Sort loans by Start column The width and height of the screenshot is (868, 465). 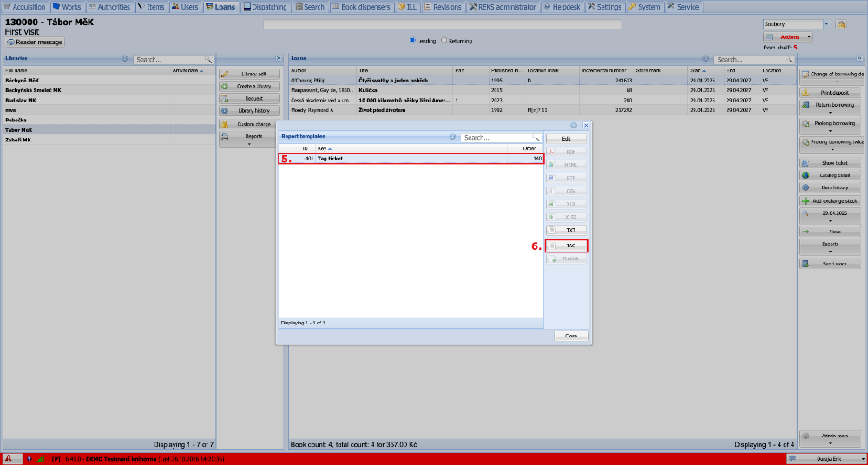click(706, 71)
